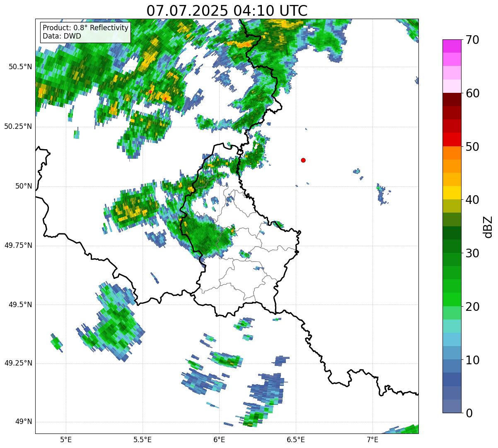Click the colorbar value 70
The image size is (498, 448).
[473, 40]
